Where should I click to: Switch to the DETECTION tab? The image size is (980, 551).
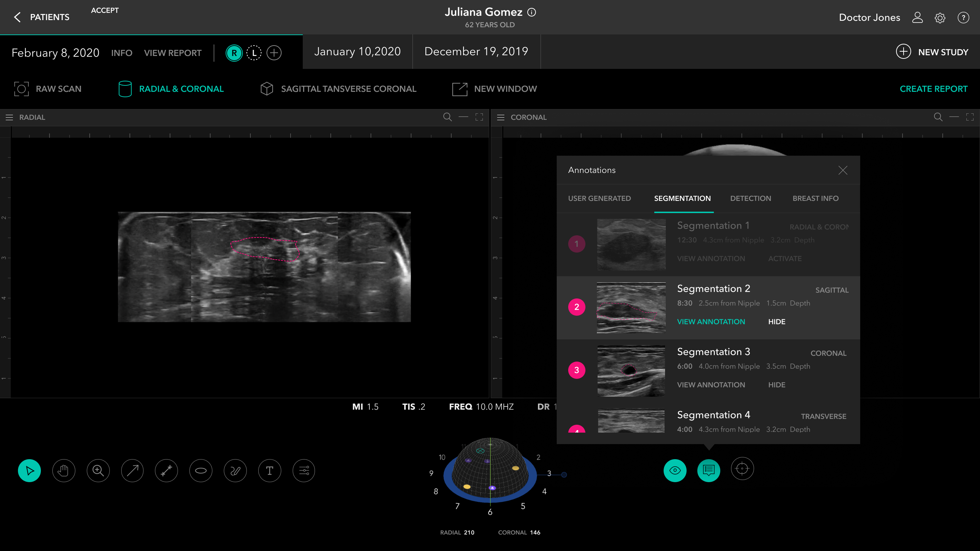pyautogui.click(x=750, y=198)
